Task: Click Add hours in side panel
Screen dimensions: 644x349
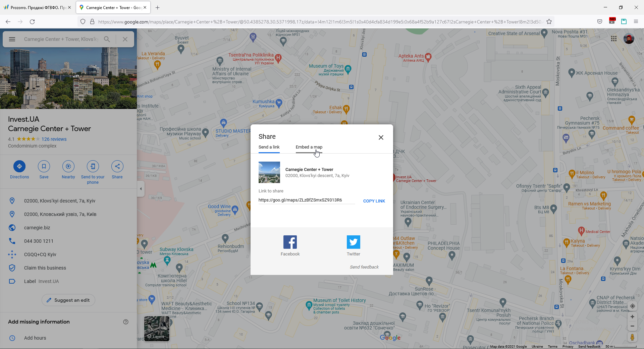Action: pyautogui.click(x=68, y=338)
